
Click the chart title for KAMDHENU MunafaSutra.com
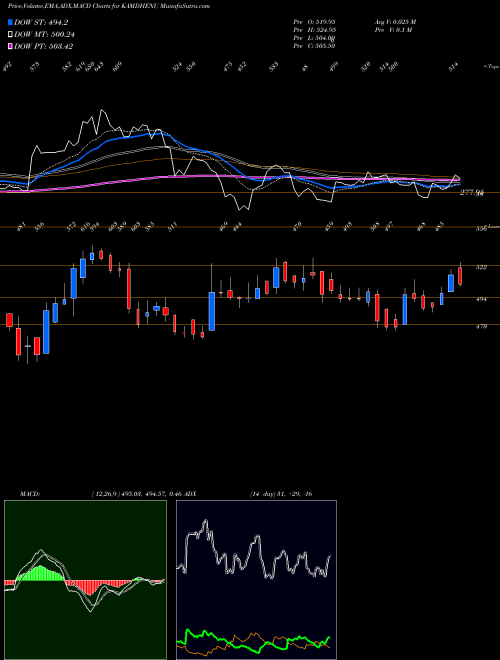pyautogui.click(x=109, y=6)
